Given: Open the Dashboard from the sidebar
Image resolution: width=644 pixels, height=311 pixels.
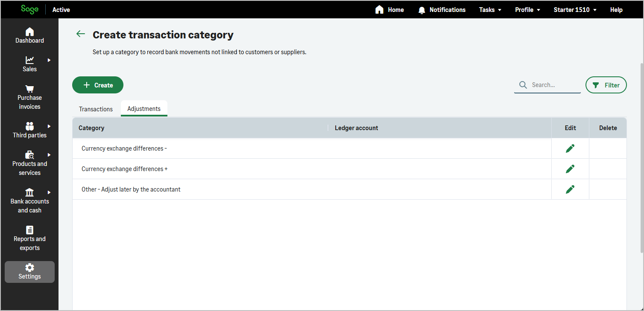Looking at the screenshot, I should point(29,36).
